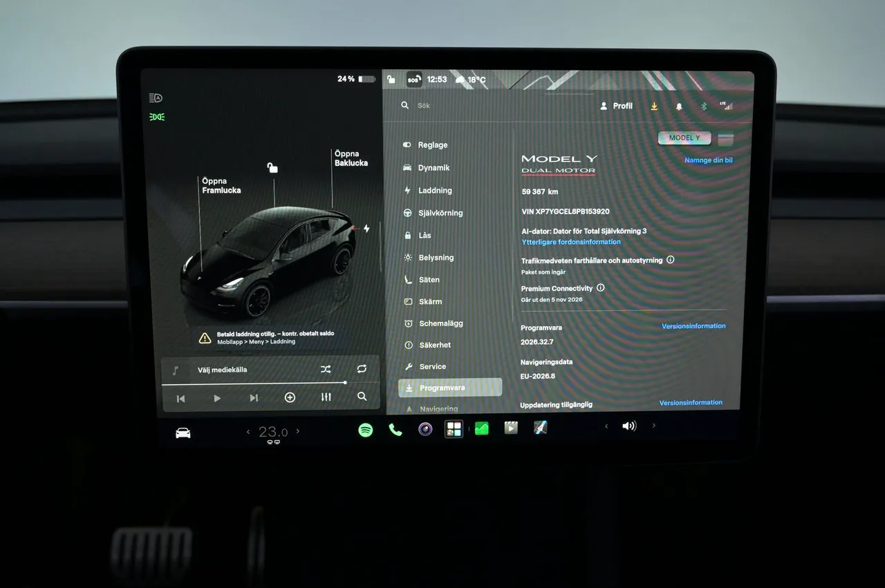This screenshot has height=588, width=885.
Task: Click the speaker volume icon
Action: [629, 426]
